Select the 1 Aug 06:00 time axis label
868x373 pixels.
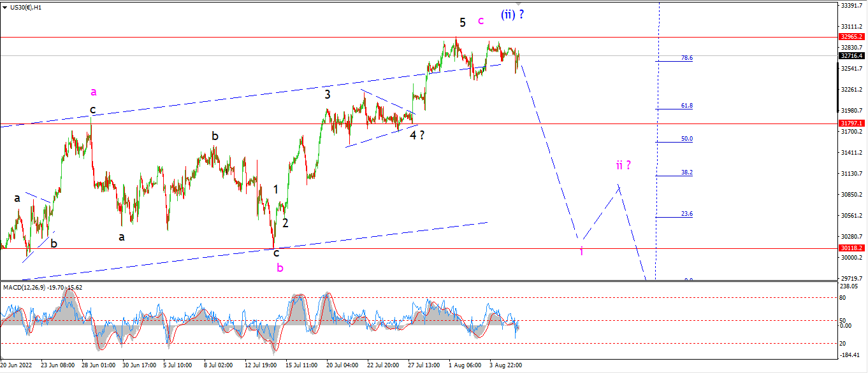[464, 365]
